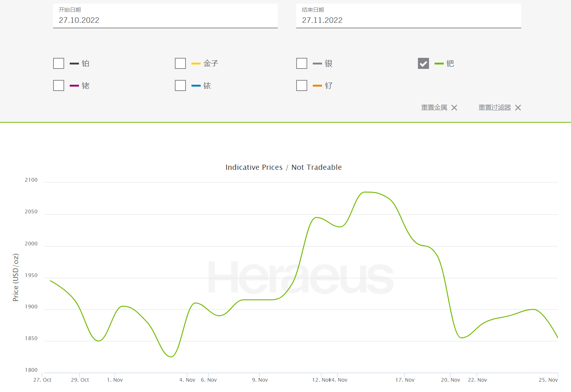Click the '9. Nov' x-axis label
Image resolution: width=571 pixels, height=392 pixels.
[260, 380]
